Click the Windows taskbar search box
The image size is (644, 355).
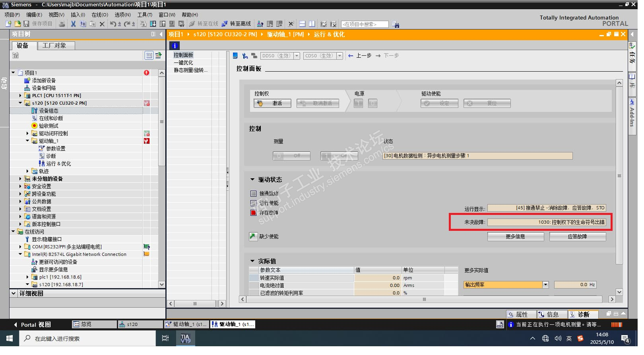[87, 338]
